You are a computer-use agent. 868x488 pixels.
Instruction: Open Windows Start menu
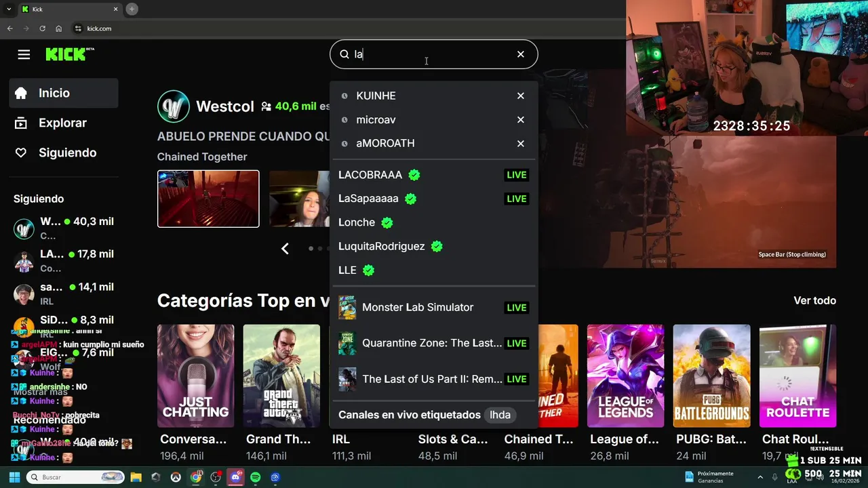click(x=14, y=477)
